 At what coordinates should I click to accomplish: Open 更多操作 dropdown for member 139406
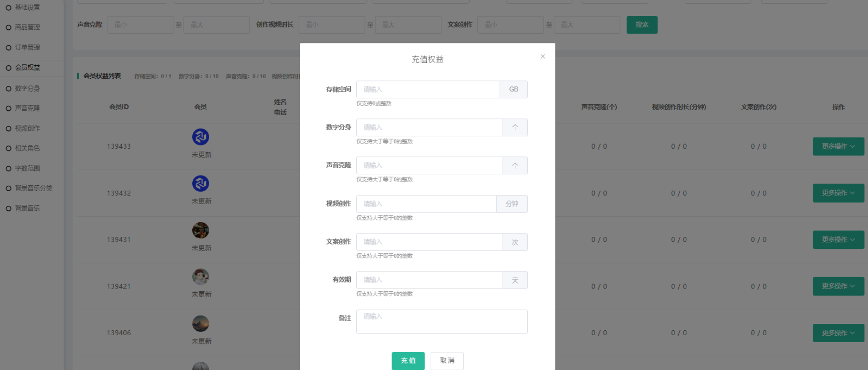[838, 333]
